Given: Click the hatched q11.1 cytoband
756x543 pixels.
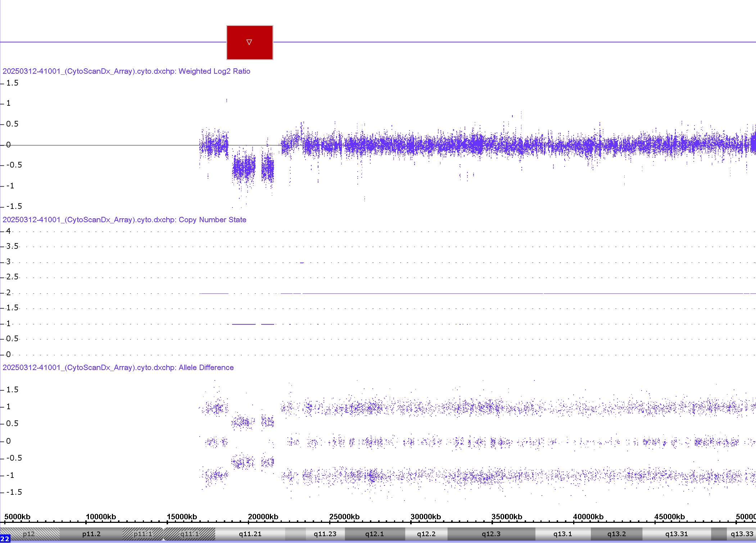Looking at the screenshot, I should tap(190, 534).
